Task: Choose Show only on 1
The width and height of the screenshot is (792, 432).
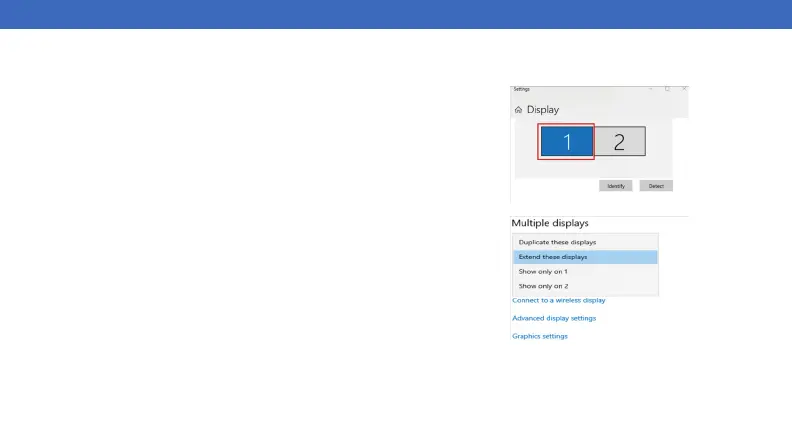Action: pyautogui.click(x=585, y=271)
